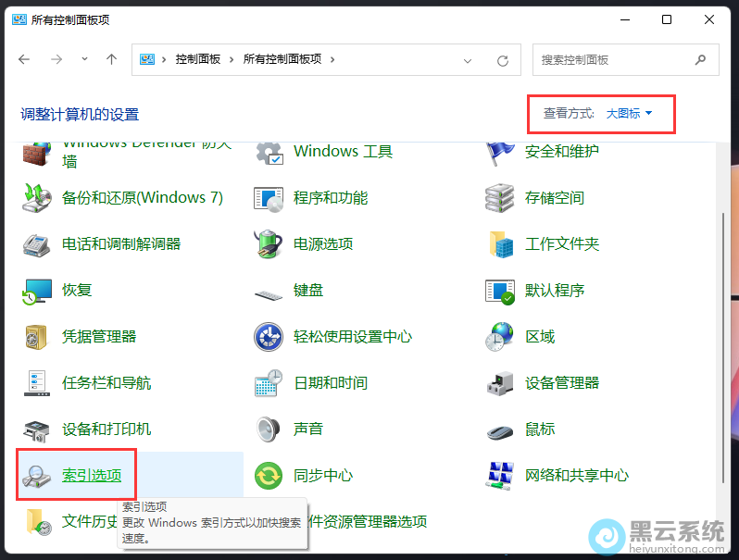
Task: Click 控制面板 in the breadcrumb path
Action: (197, 59)
